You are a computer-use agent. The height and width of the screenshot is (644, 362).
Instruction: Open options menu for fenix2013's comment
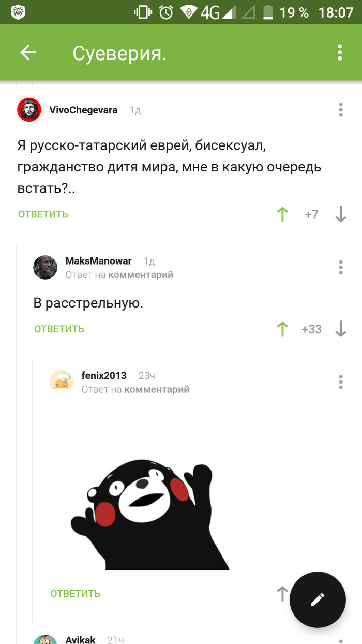pyautogui.click(x=341, y=382)
